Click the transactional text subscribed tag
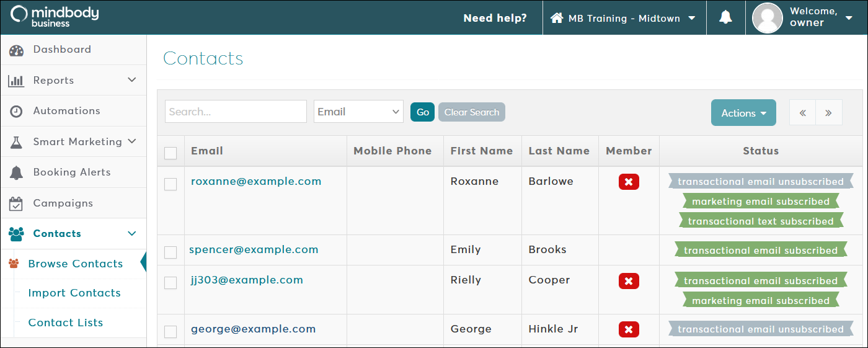868x348 pixels. point(761,221)
